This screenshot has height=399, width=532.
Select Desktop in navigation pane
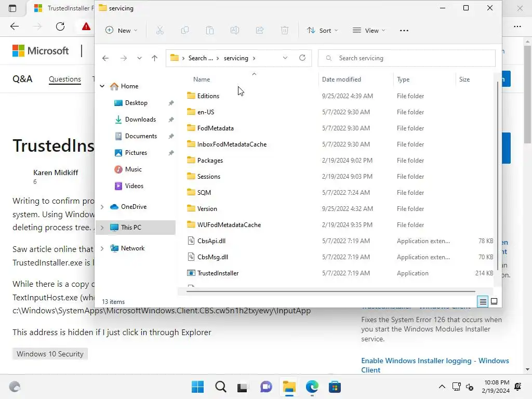click(x=136, y=103)
